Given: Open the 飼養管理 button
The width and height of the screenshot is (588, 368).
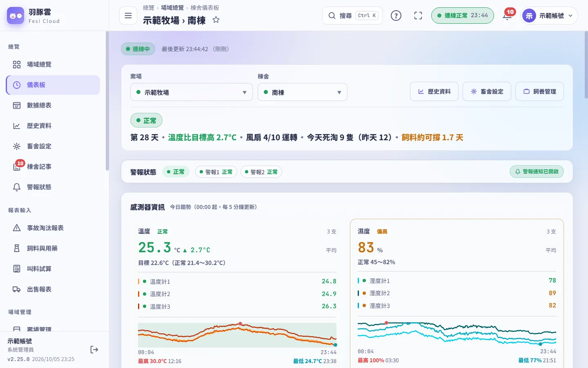Looking at the screenshot, I should 539,91.
